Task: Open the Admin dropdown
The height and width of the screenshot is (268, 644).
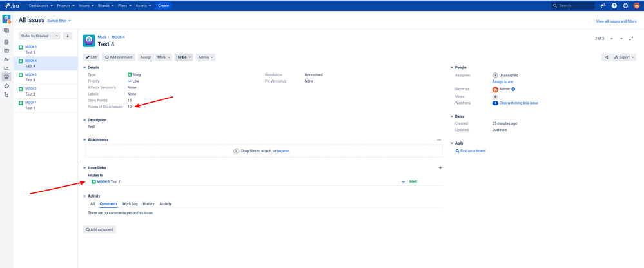Action: [206, 57]
